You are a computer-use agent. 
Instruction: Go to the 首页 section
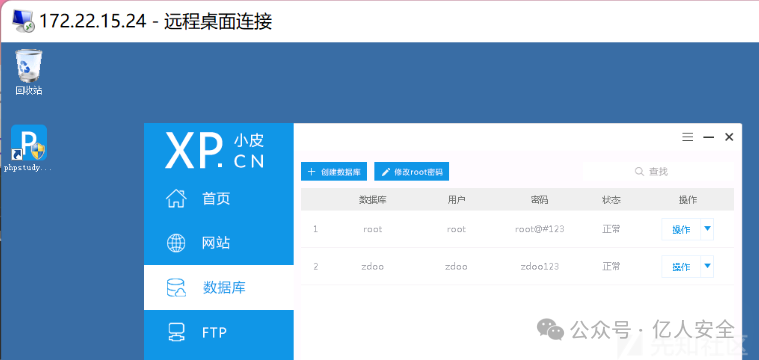[219, 198]
